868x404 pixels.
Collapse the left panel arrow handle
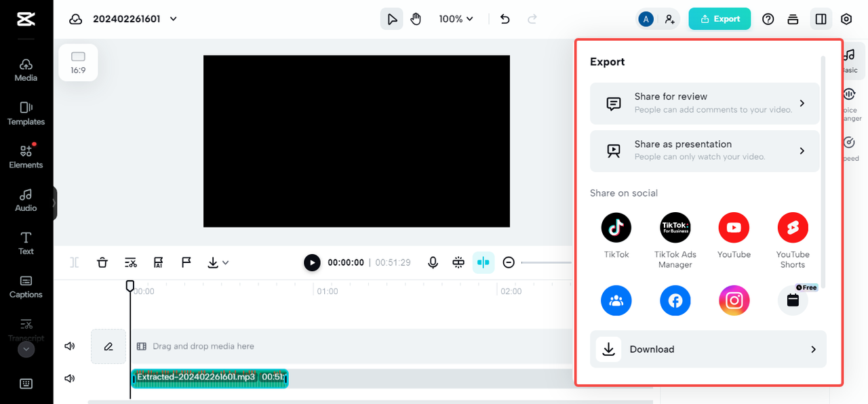[x=54, y=203]
